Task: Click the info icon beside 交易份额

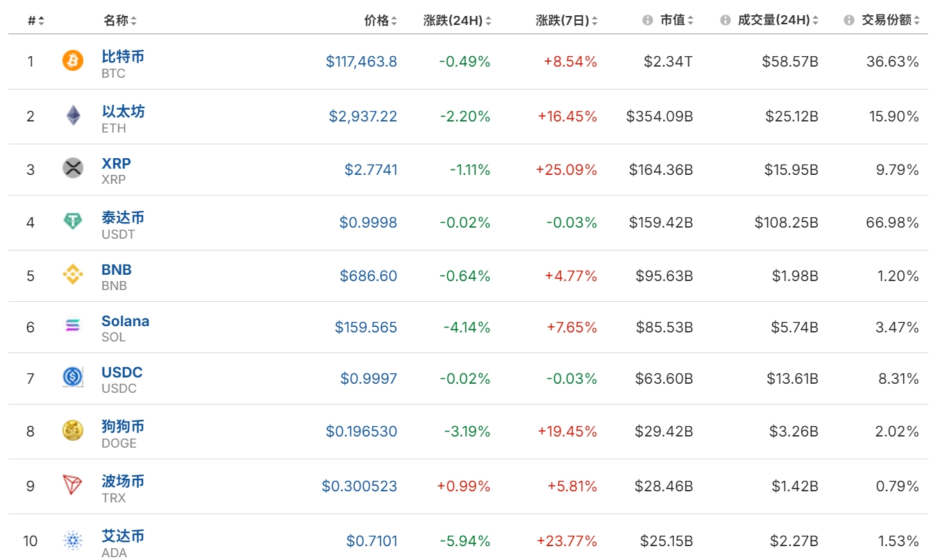Action: 848,20
